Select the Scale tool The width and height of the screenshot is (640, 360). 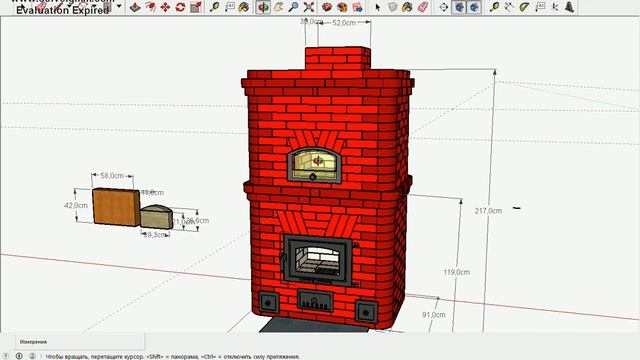tap(196, 7)
